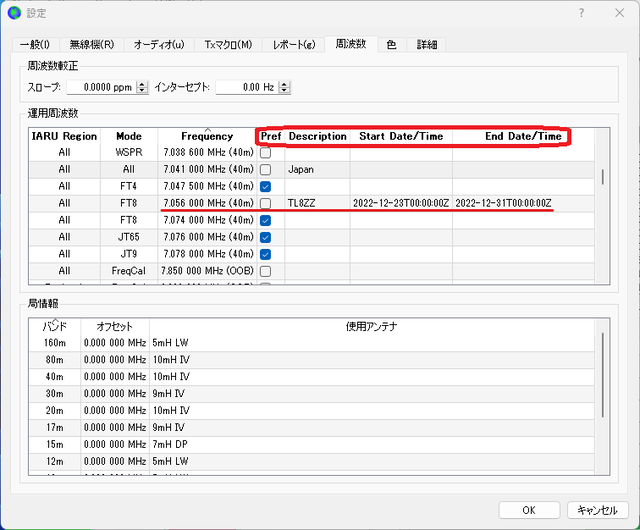The height and width of the screenshot is (530, 640).
Task: Confirm settings with the OK button
Action: 529,510
